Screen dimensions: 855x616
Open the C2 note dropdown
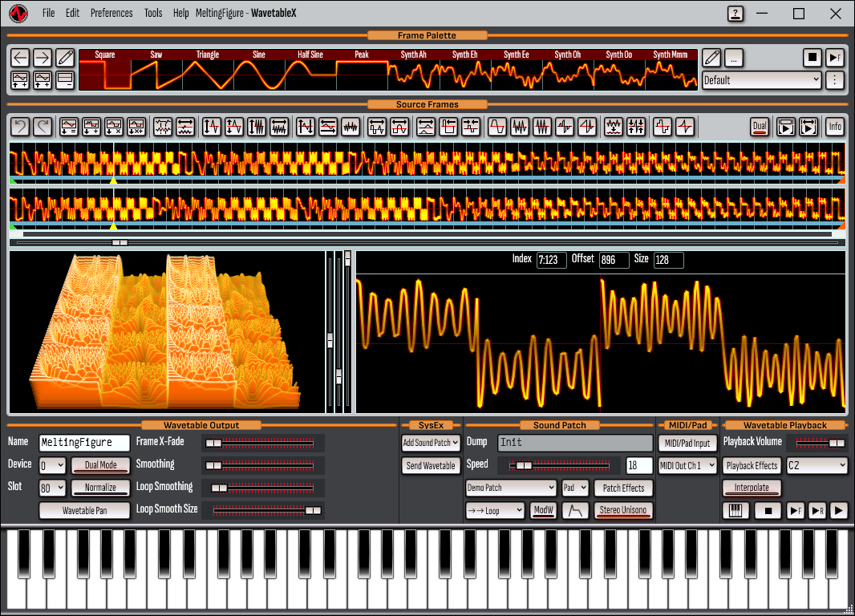tap(817, 465)
